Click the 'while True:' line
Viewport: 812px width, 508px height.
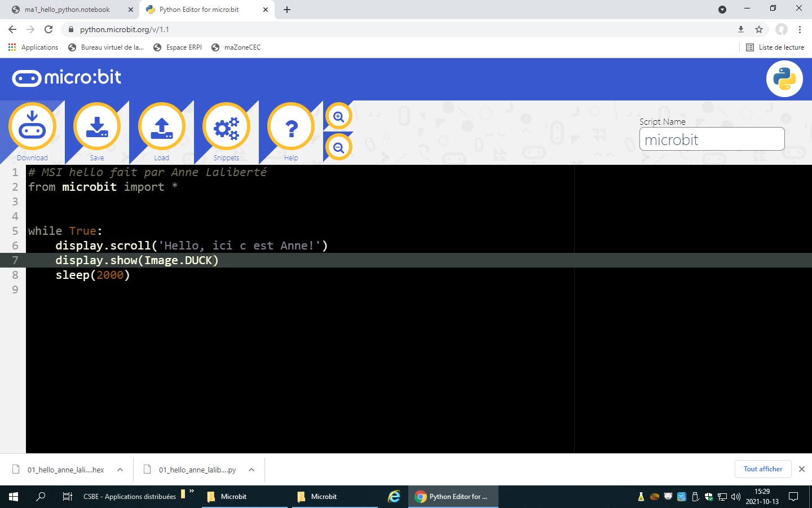[65, 231]
